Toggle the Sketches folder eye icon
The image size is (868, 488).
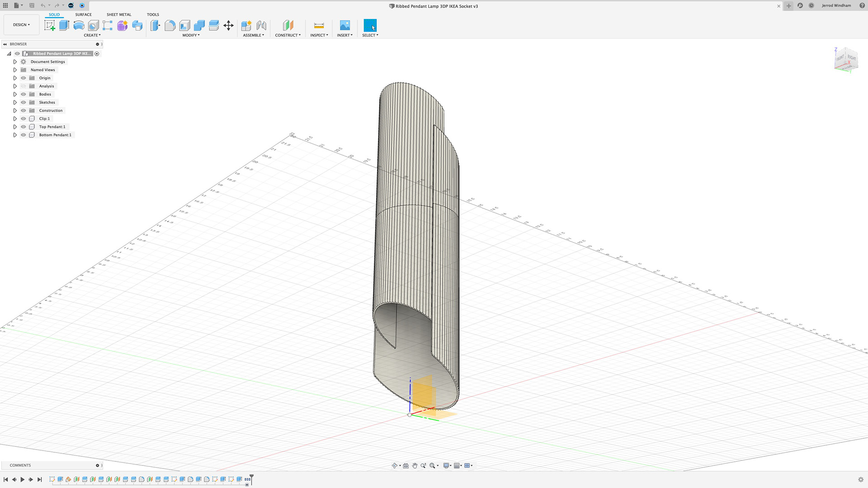[24, 103]
